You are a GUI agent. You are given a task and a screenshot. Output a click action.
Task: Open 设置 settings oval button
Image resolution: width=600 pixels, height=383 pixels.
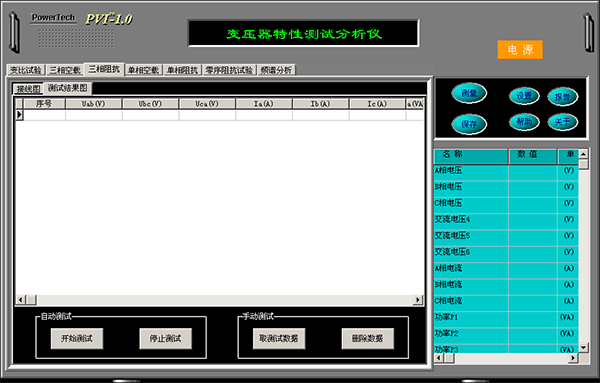point(524,96)
